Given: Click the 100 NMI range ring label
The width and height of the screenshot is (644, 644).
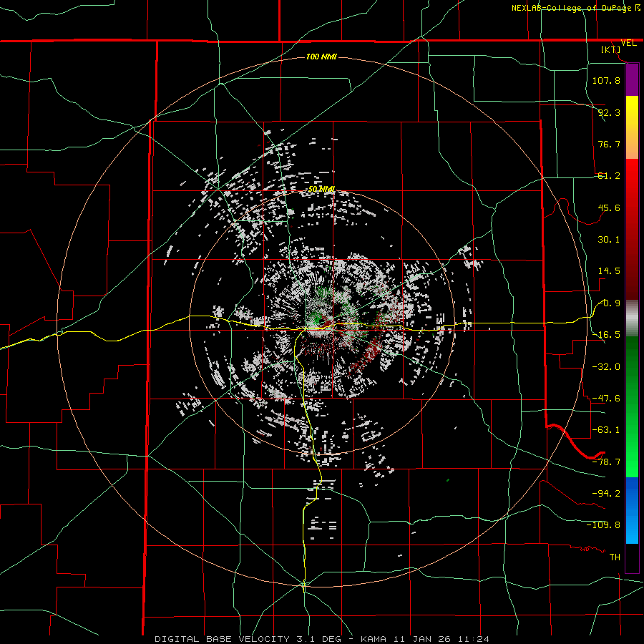Looking at the screenshot, I should tap(321, 57).
